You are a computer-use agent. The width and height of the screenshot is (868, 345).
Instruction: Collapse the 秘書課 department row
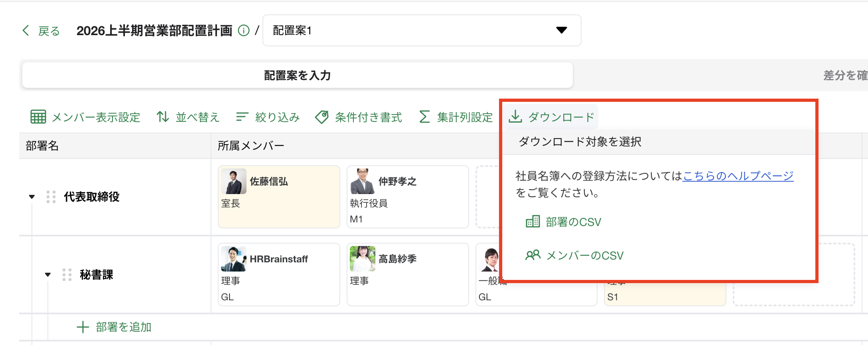tap(48, 275)
